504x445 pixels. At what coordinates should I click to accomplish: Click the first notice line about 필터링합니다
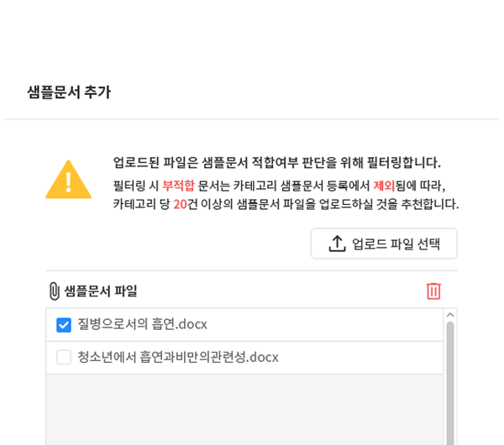pyautogui.click(x=276, y=162)
